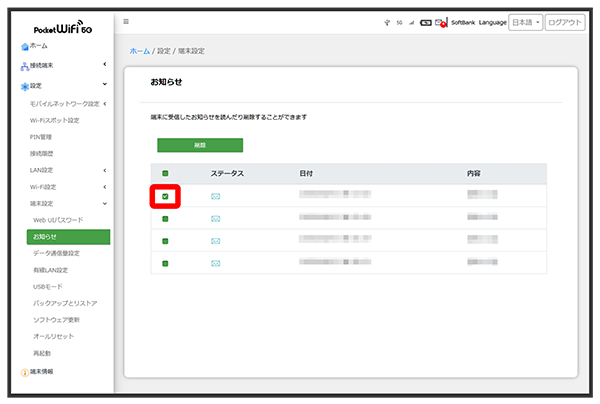Click the green 削除 button
Screen dimensions: 600x404
point(200,145)
